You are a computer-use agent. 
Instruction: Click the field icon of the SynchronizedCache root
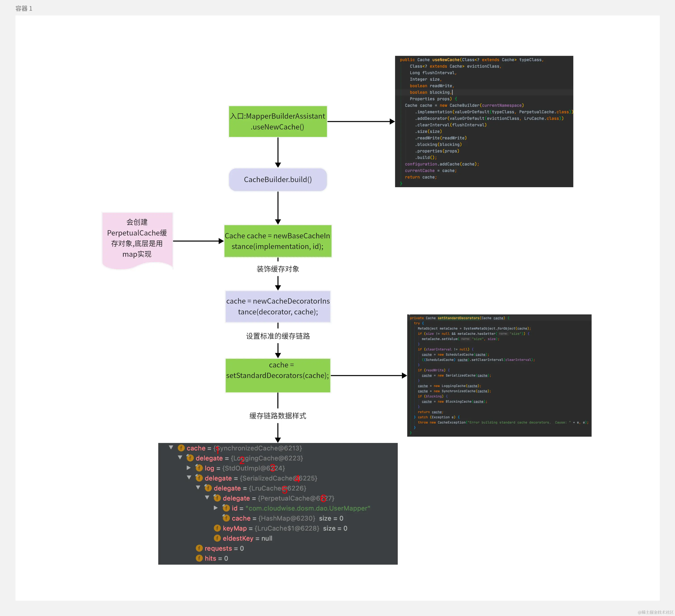click(x=181, y=448)
